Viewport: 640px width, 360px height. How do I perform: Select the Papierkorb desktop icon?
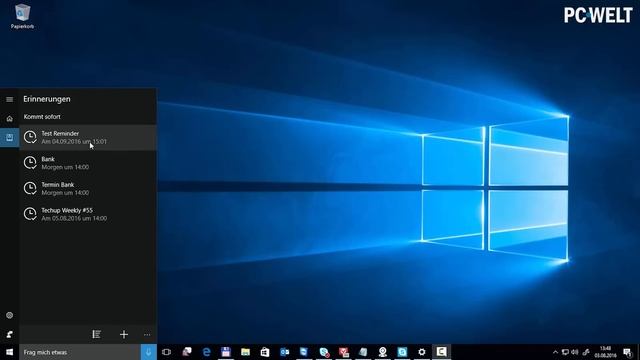tap(22, 16)
